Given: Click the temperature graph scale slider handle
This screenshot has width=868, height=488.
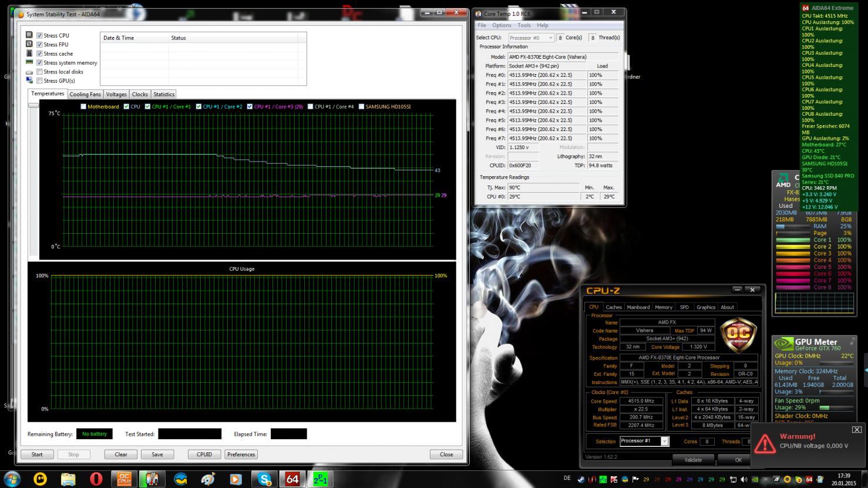Looking at the screenshot, I should [33, 105].
